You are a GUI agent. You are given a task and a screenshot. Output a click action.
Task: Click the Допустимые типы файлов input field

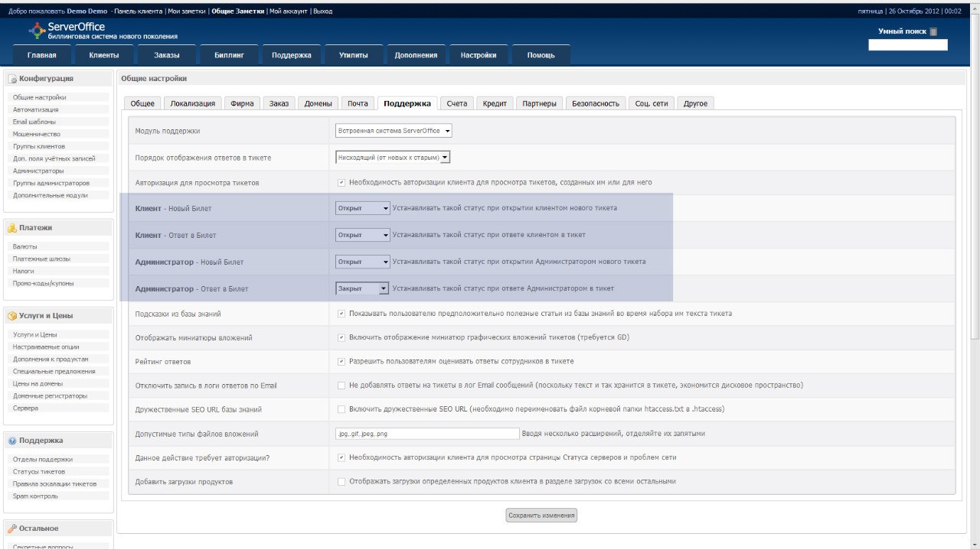427,434
